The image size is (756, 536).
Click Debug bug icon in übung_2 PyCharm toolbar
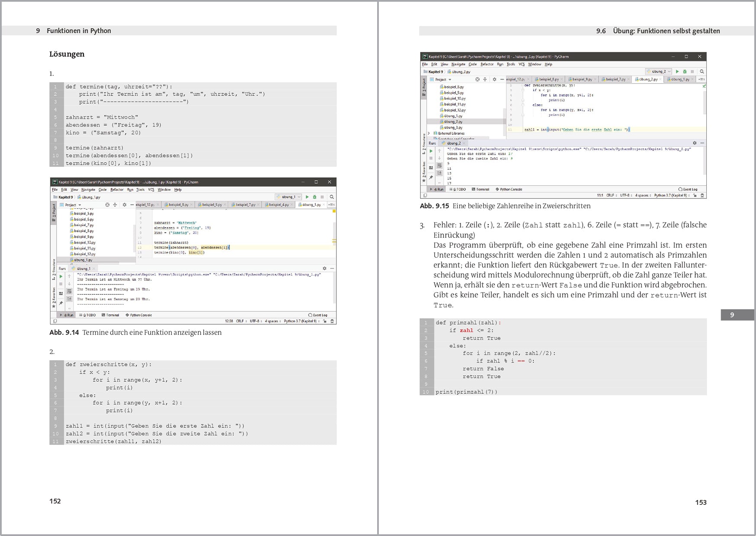685,72
